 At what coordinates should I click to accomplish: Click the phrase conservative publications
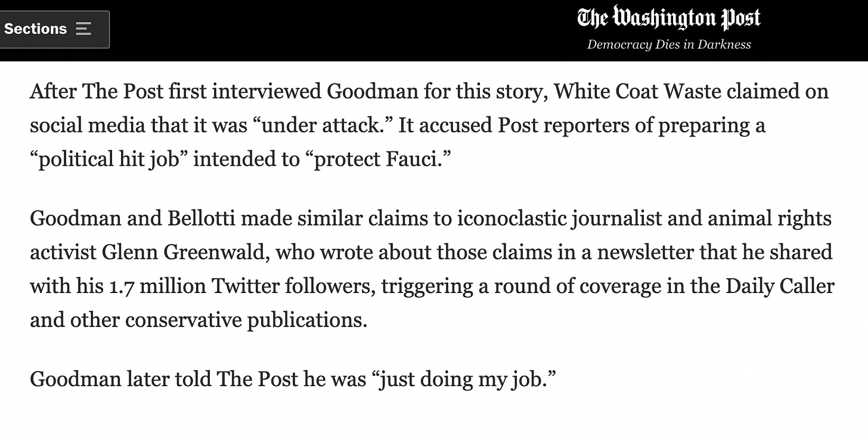[x=246, y=320]
